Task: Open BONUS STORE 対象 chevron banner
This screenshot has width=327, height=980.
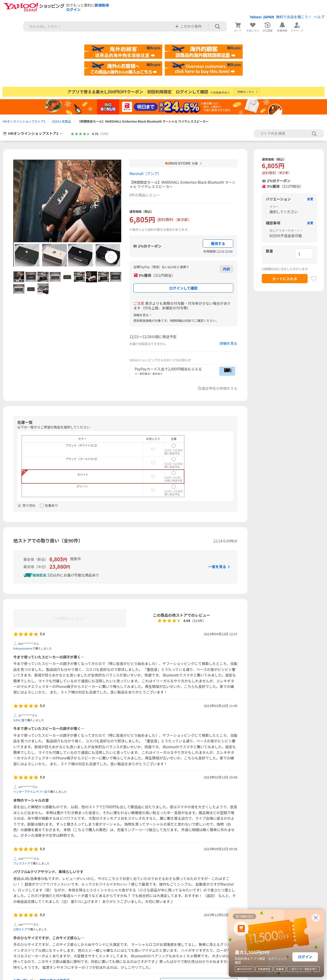Action: 183,163
